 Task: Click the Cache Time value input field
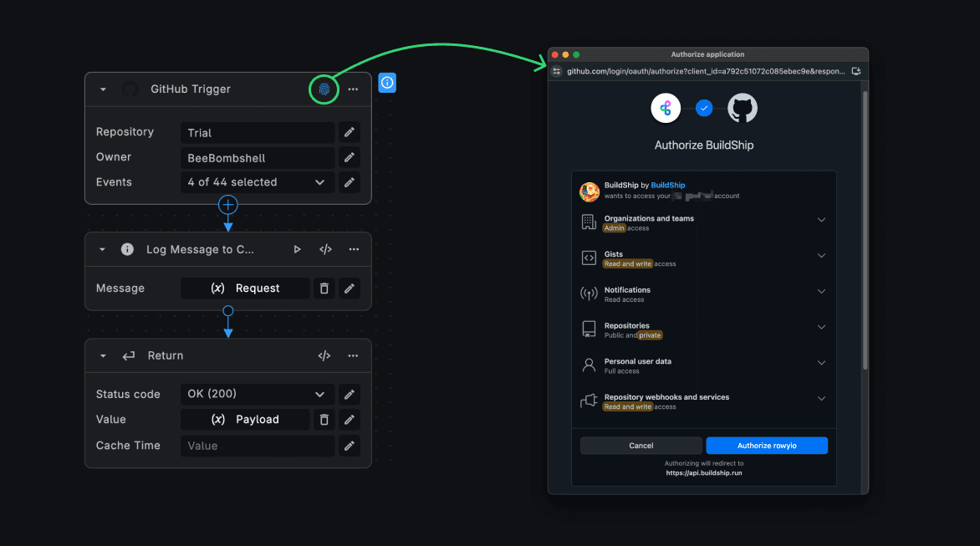[x=257, y=446]
